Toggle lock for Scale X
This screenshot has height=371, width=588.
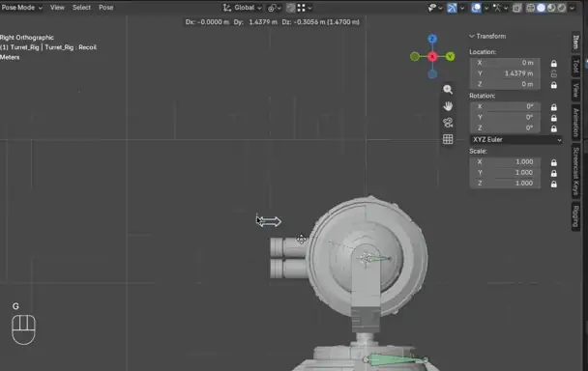coord(554,162)
